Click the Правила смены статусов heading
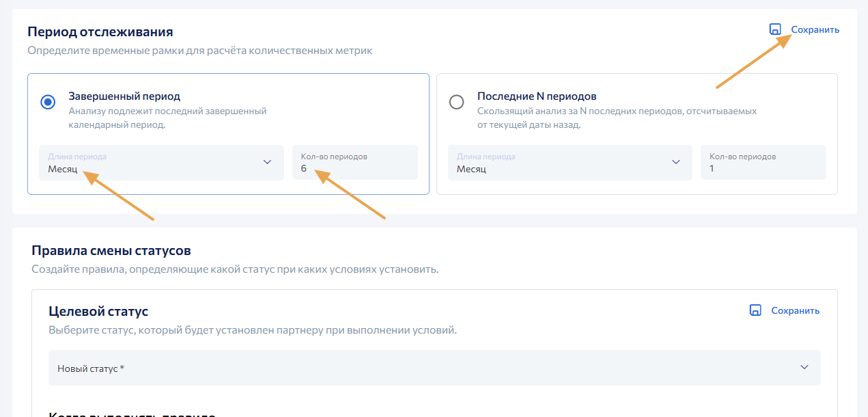 pyautogui.click(x=111, y=251)
